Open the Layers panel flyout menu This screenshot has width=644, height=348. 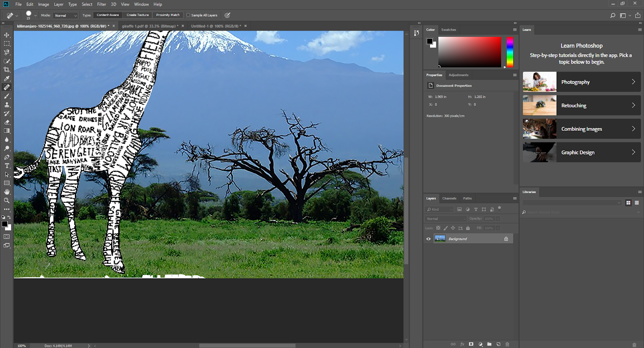point(515,198)
